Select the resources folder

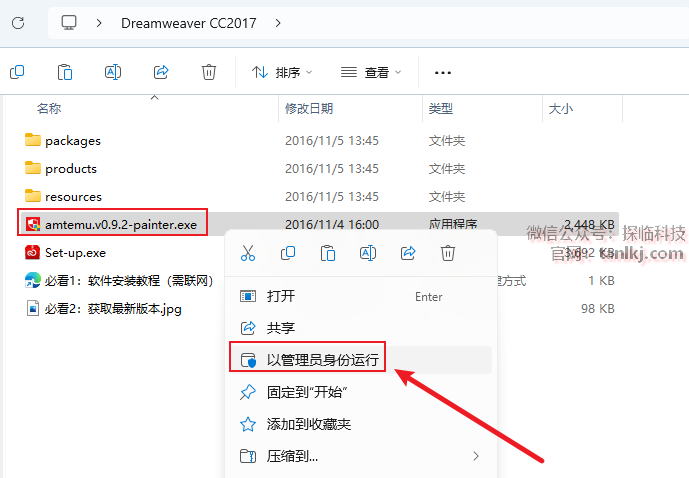[73, 197]
